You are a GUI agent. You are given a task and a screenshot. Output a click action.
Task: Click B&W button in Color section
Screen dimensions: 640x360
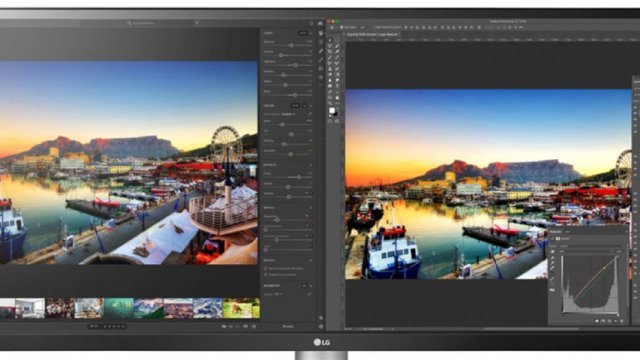click(295, 106)
